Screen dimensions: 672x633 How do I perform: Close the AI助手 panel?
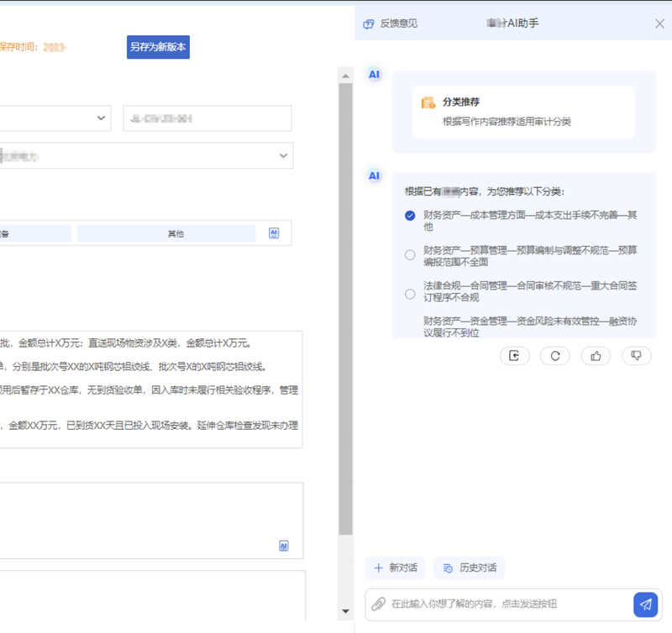(659, 24)
